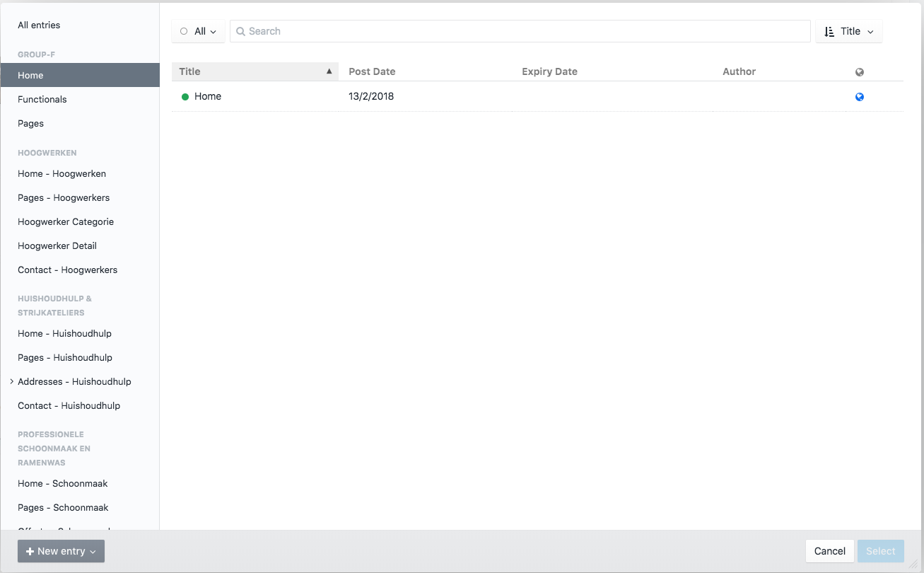Select Hoogwerker Categorie in the sidebar
This screenshot has width=924, height=573.
[66, 221]
